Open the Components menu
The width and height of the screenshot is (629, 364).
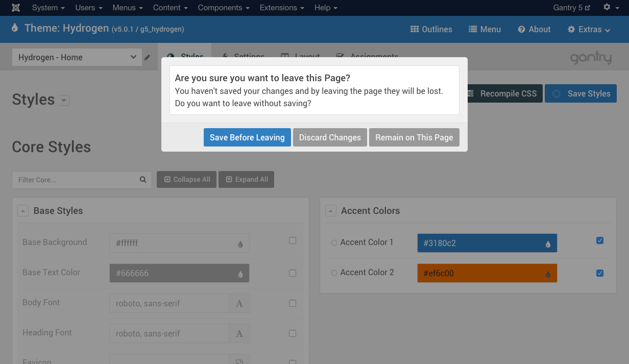(224, 8)
